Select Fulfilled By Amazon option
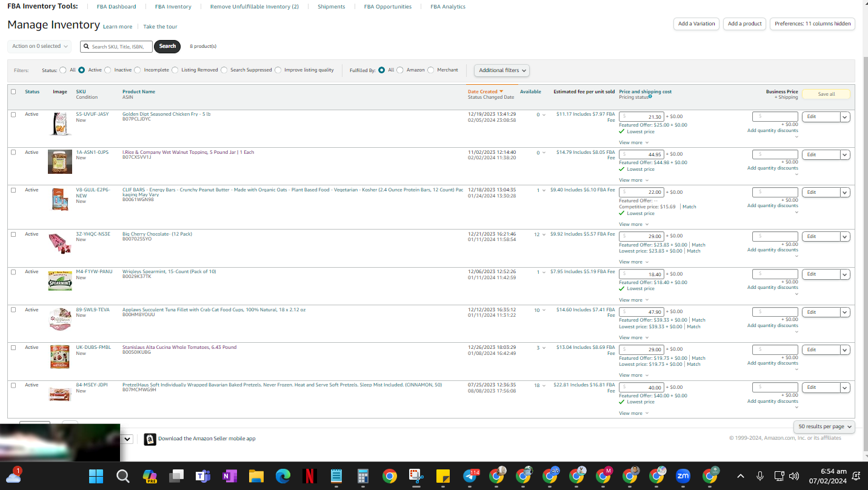The height and width of the screenshot is (490, 868). [400, 70]
